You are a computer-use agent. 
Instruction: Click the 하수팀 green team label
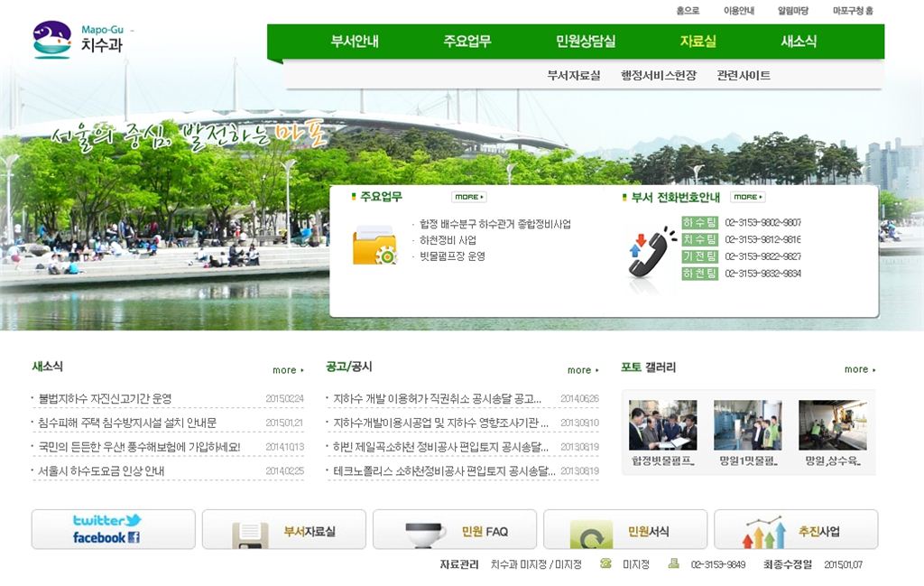pos(699,223)
